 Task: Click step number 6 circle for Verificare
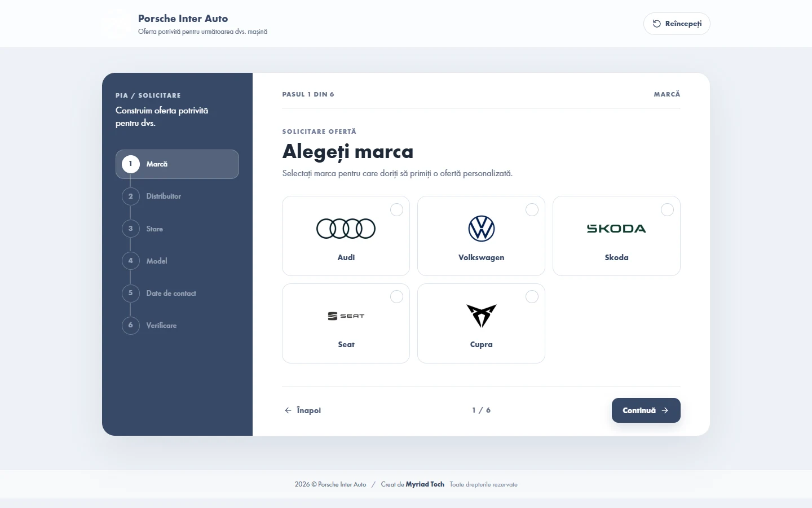pos(130,325)
